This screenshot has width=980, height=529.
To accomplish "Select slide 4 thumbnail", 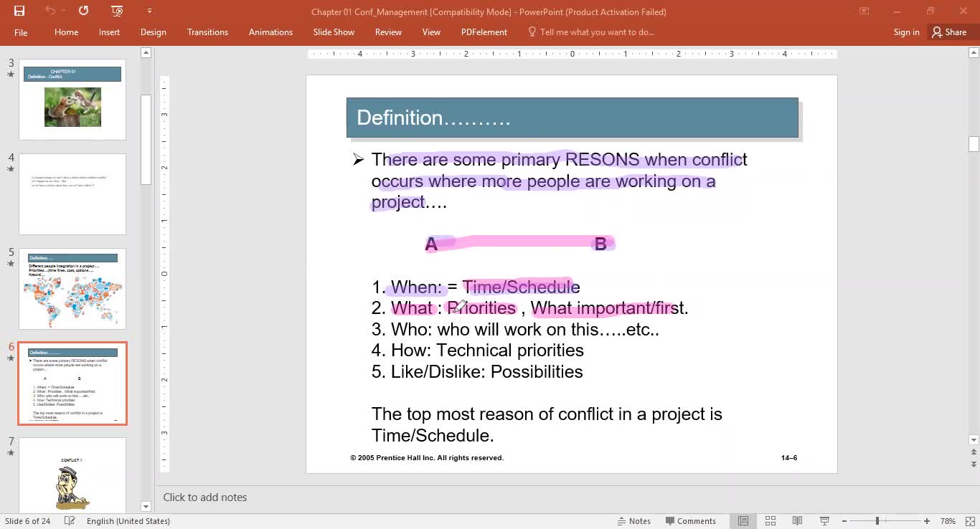I will [72, 194].
